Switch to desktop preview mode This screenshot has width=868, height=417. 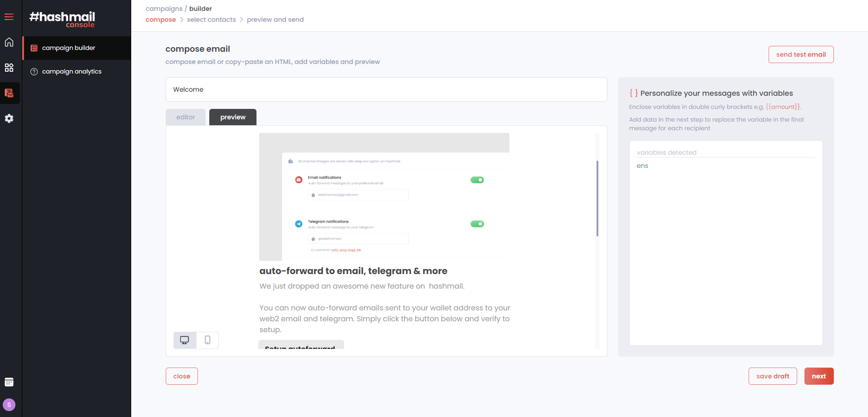(185, 340)
